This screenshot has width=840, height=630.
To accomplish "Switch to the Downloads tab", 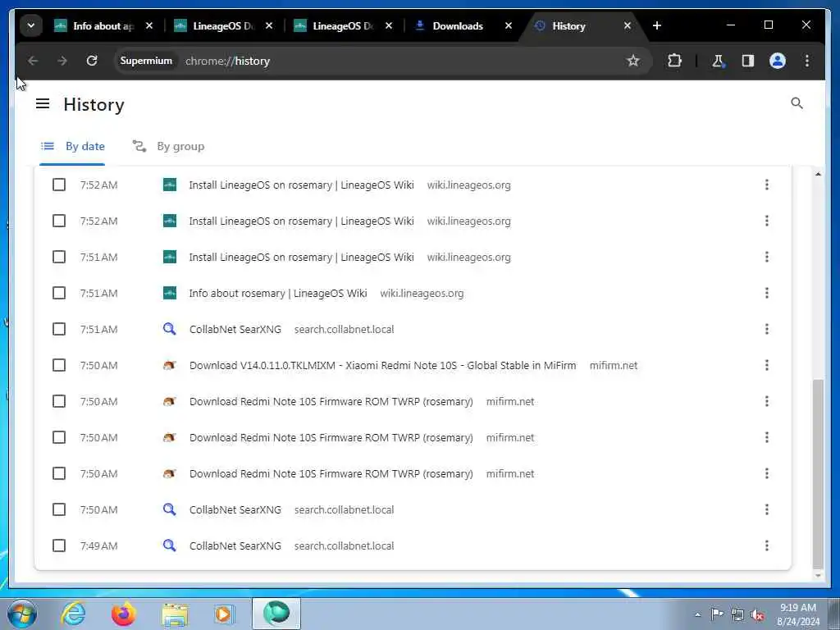I will (x=458, y=25).
